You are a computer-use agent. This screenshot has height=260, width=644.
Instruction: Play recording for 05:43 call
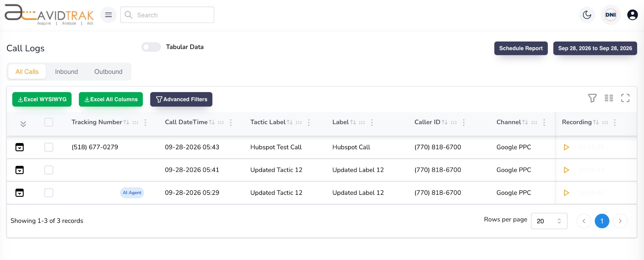[566, 147]
